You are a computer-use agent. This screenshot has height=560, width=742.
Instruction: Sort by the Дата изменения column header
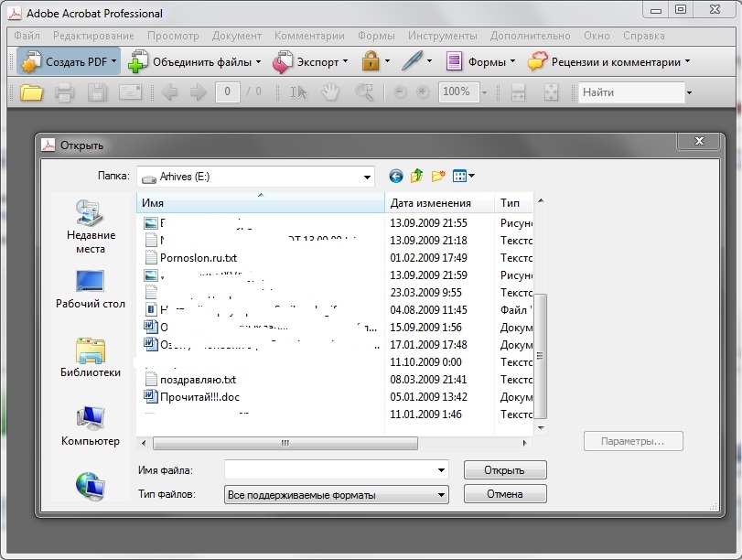click(x=439, y=203)
